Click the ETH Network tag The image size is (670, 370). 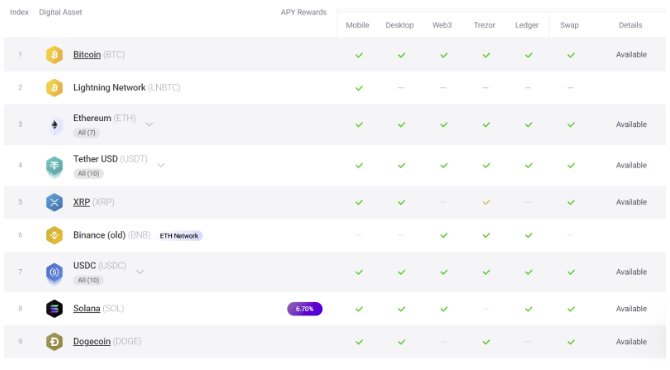179,236
